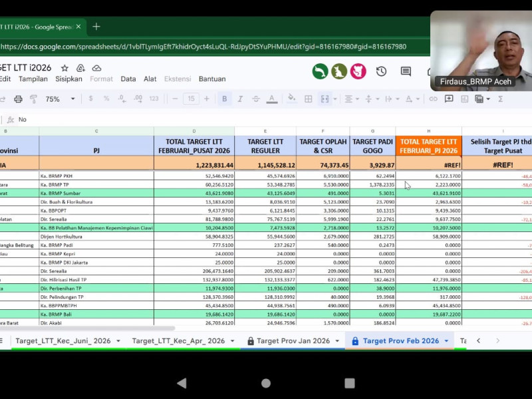Screen dimensions: 532x399
Task: Click the Android back navigation button
Action: click(182, 383)
